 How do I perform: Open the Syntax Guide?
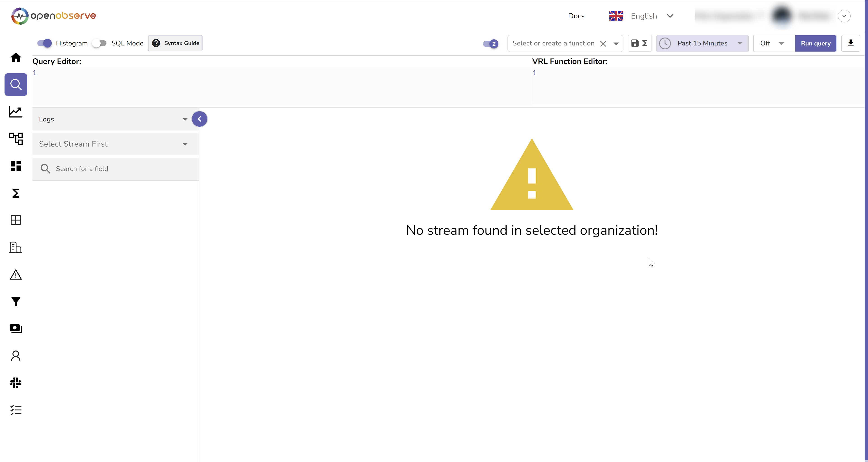tap(175, 43)
